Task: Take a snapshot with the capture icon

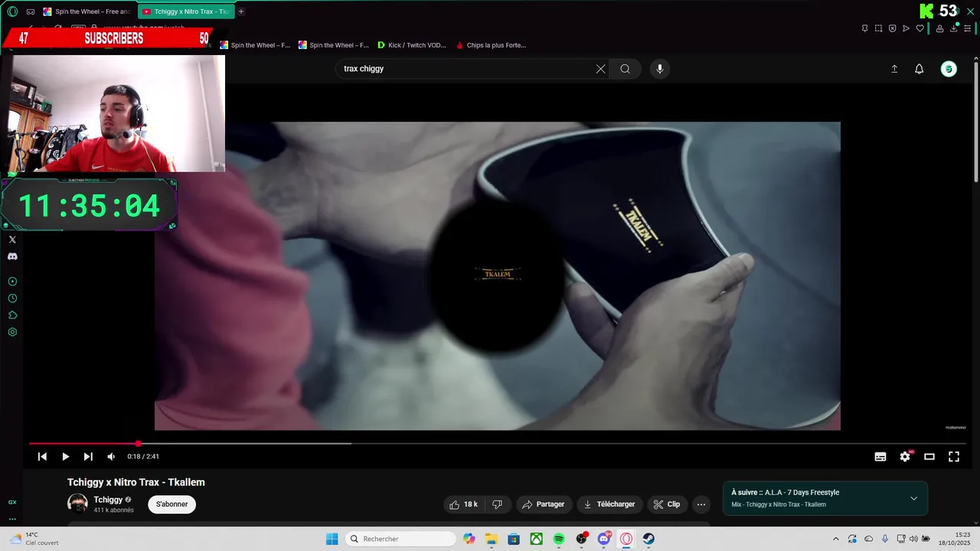Action: pos(879,28)
